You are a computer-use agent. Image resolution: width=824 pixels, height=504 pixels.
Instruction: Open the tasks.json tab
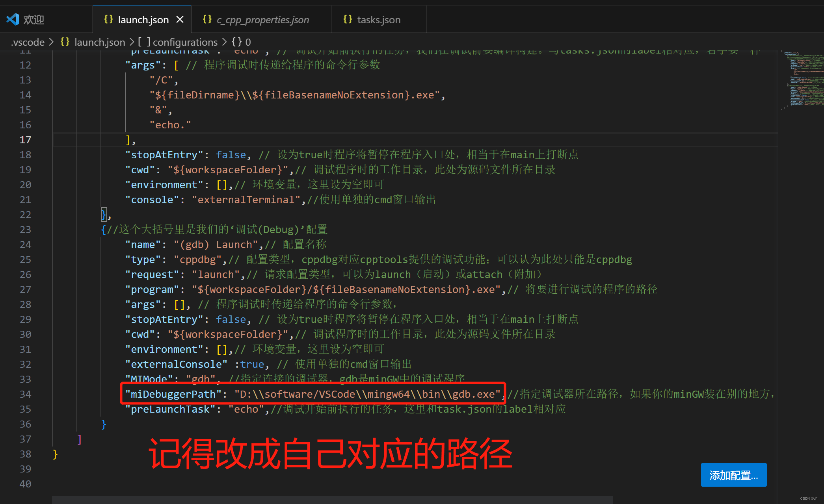tap(378, 20)
